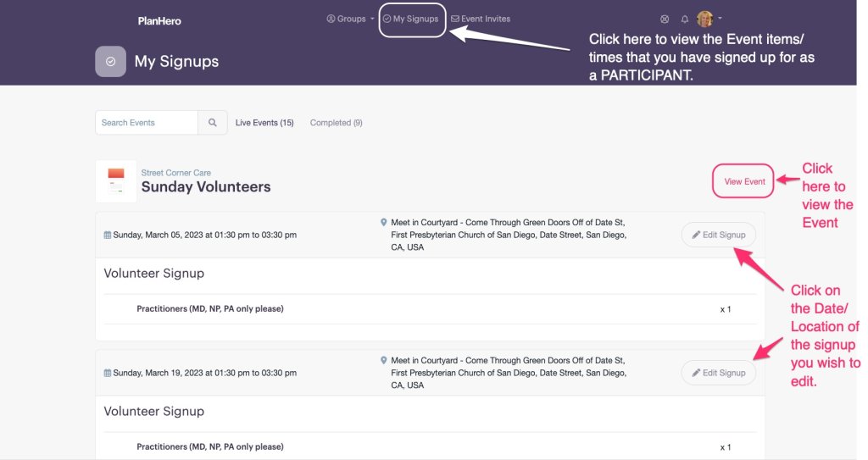Screen dimensions: 868x460
Task: Expand the Groups dropdown menu
Action: (350, 19)
